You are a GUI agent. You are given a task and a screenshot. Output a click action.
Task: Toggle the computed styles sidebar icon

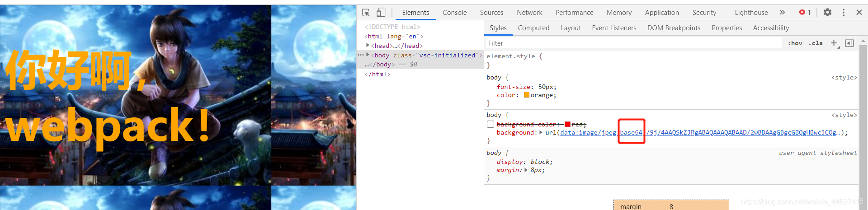(x=849, y=43)
